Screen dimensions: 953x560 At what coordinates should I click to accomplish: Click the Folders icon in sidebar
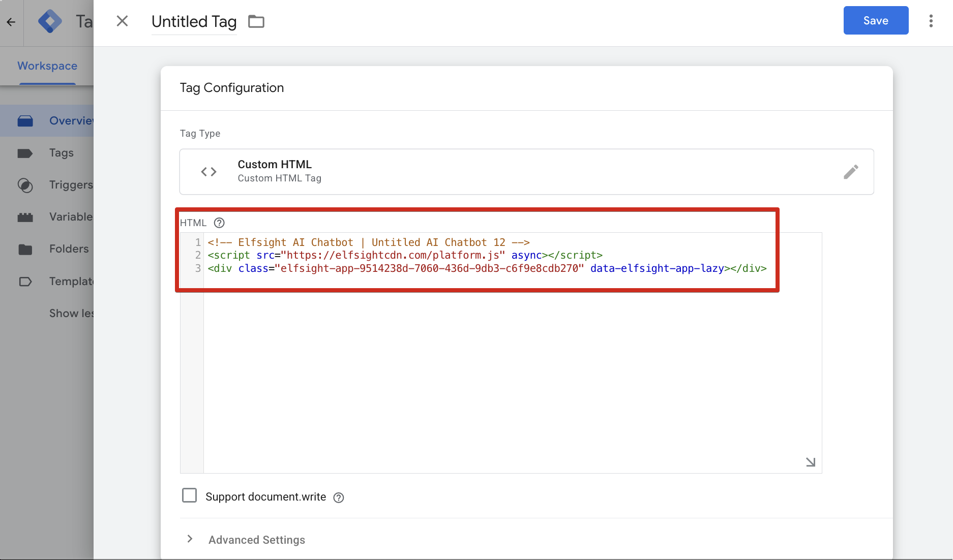click(25, 250)
